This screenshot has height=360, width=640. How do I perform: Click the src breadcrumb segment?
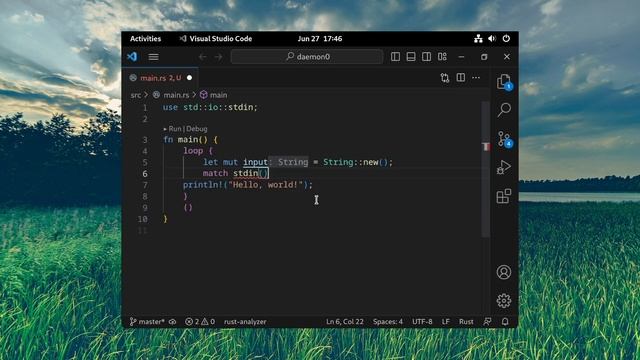136,95
